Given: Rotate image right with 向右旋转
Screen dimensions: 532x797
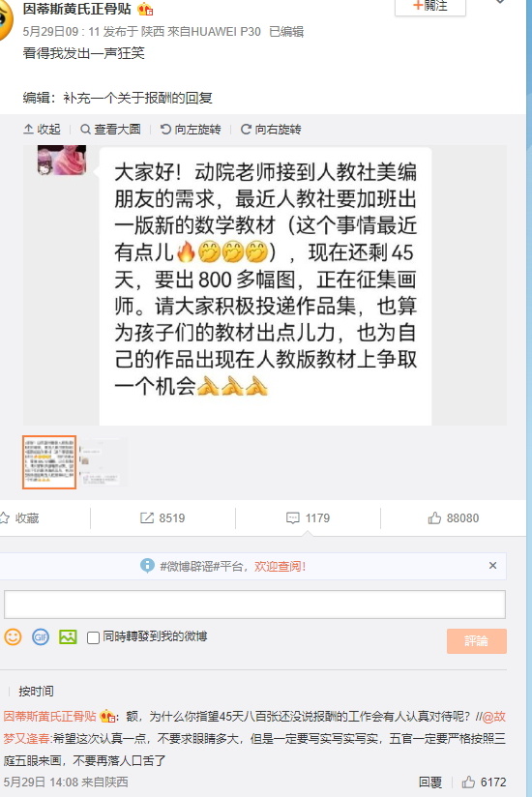Looking at the screenshot, I should 271,130.
